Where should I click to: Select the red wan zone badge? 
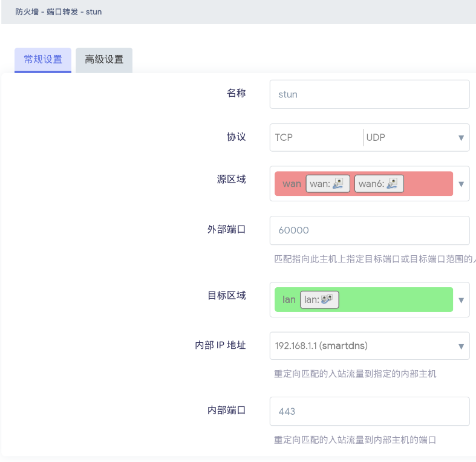pyautogui.click(x=291, y=183)
